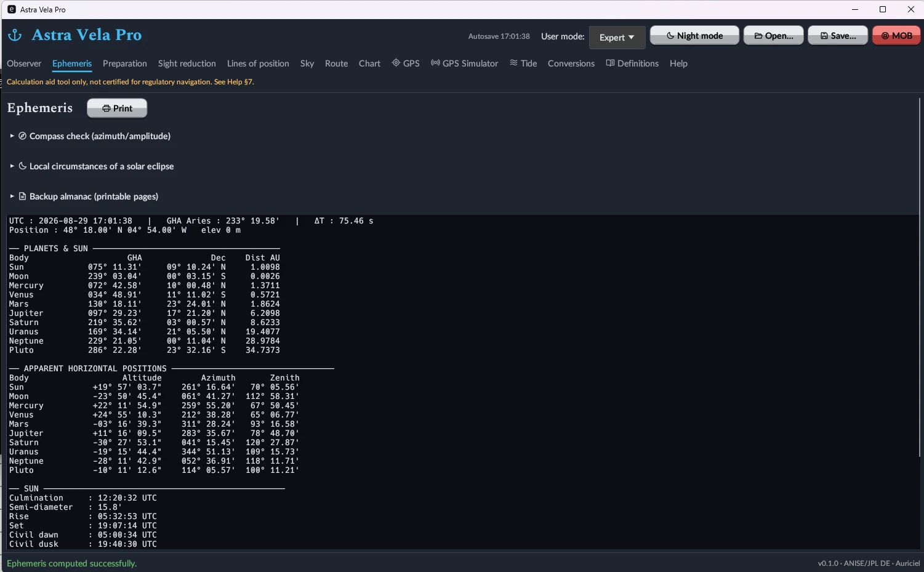Click the Saturn zenith 120° 27.87'
Screen dimensions: 924x572
click(x=273, y=443)
